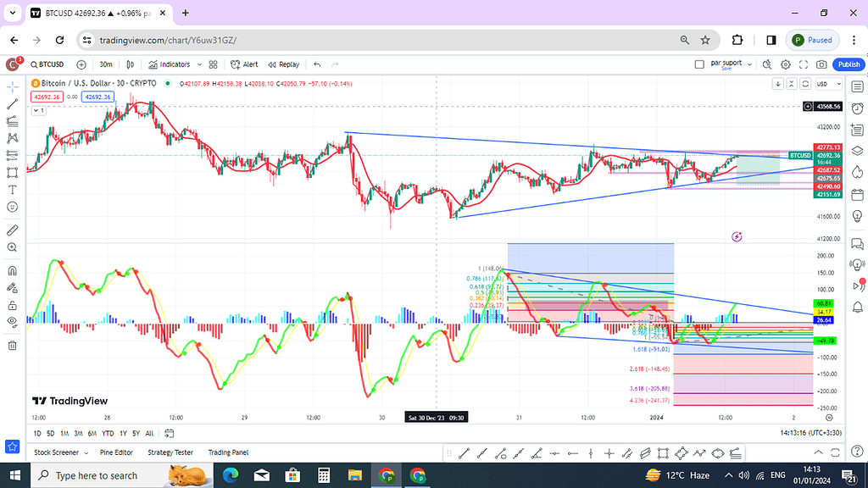Open the alarm clock alerts panel
Screen dimensions: 868x488
pos(856,108)
